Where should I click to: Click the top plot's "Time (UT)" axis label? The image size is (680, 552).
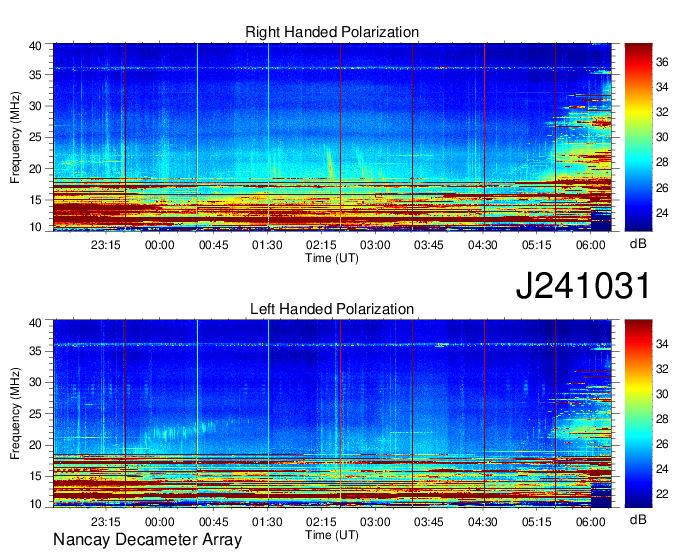pyautogui.click(x=332, y=258)
